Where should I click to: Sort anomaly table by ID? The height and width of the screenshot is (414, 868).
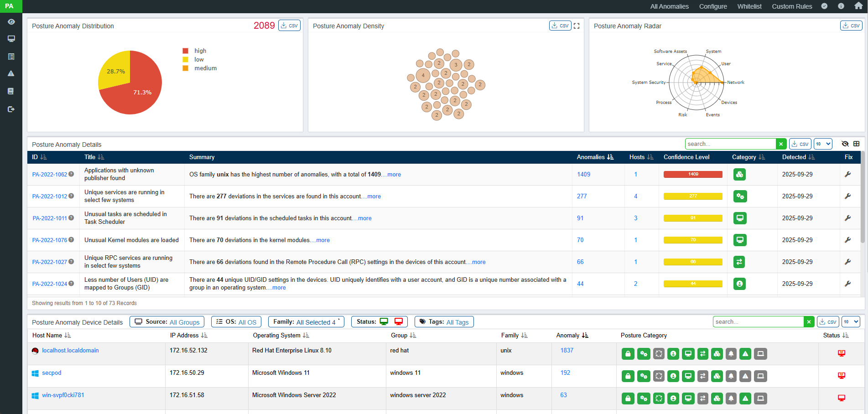(x=39, y=157)
